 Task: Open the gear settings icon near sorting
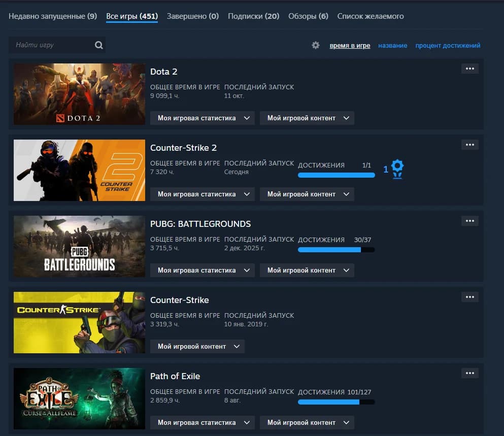[316, 45]
